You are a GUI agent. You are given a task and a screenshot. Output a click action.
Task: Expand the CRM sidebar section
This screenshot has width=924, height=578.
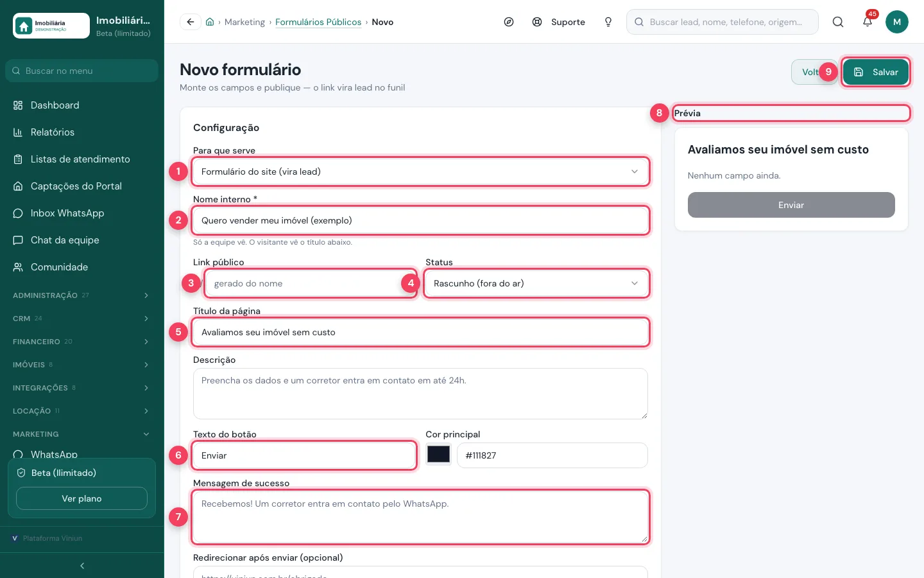[81, 319]
